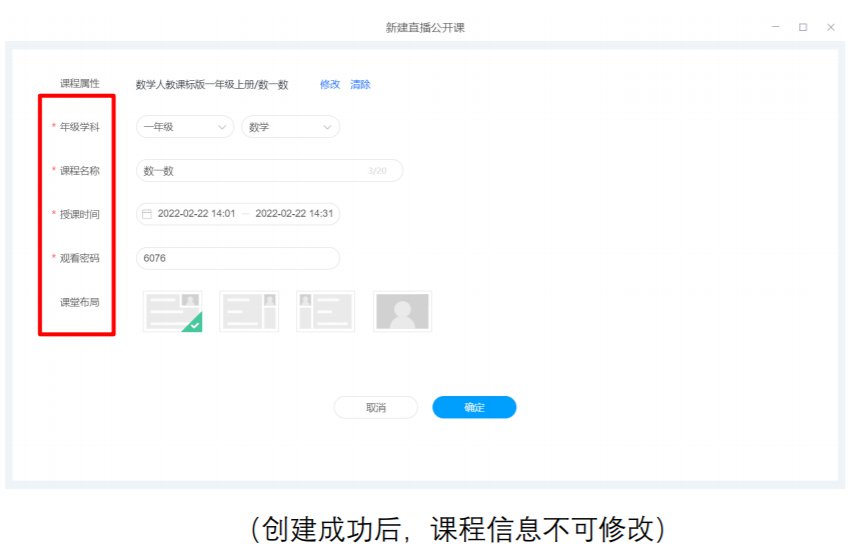Click the end time 2022-02-22 14:31

(294, 214)
